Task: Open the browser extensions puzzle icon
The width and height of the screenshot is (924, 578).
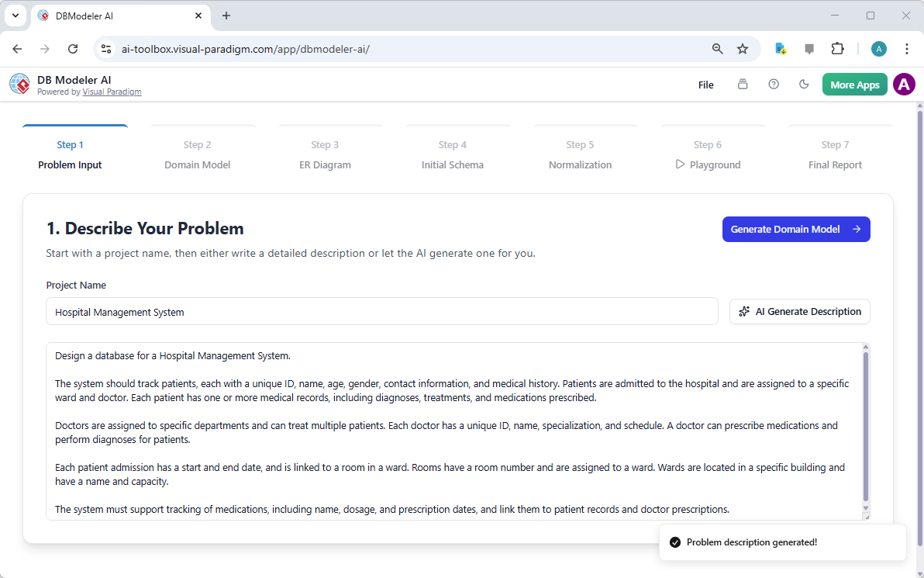Action: pos(838,48)
